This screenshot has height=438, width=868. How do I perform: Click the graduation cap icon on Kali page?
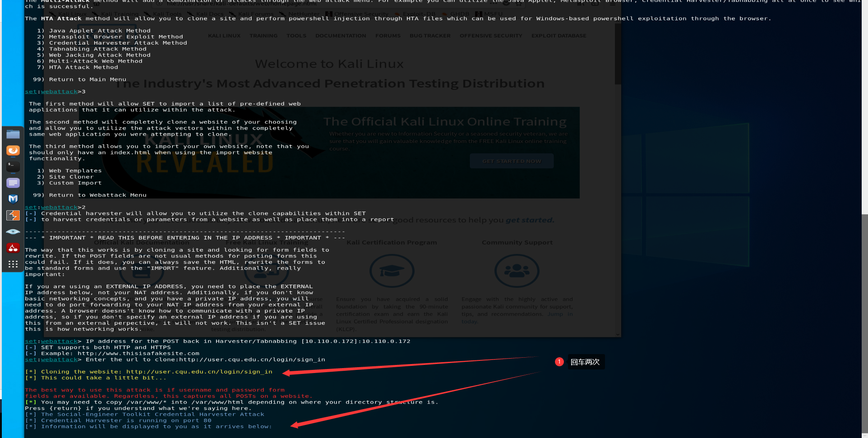point(392,271)
